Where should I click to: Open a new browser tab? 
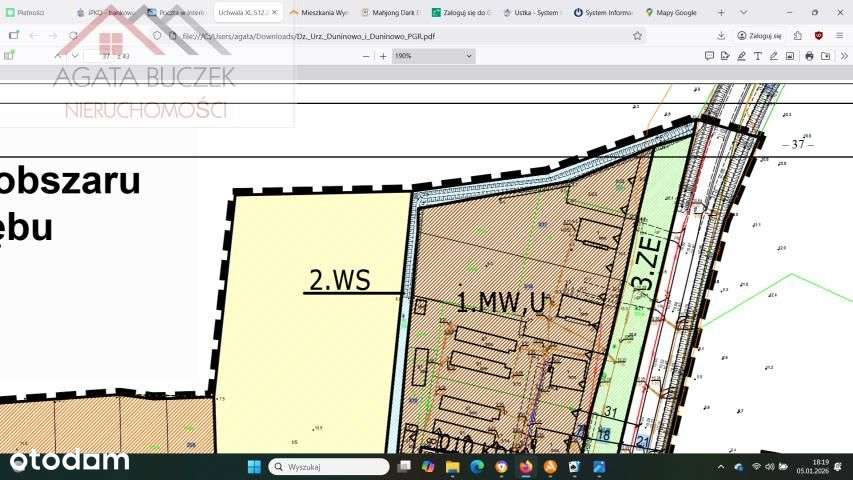721,13
